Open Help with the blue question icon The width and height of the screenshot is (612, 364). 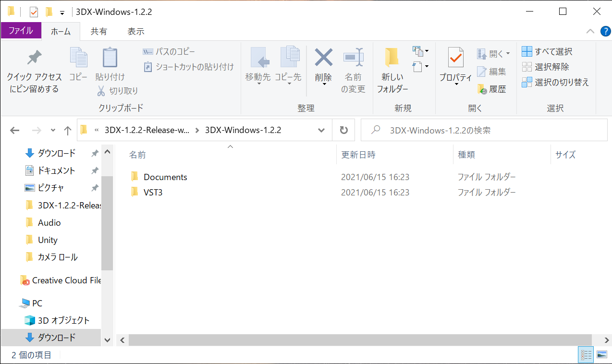pyautogui.click(x=606, y=31)
